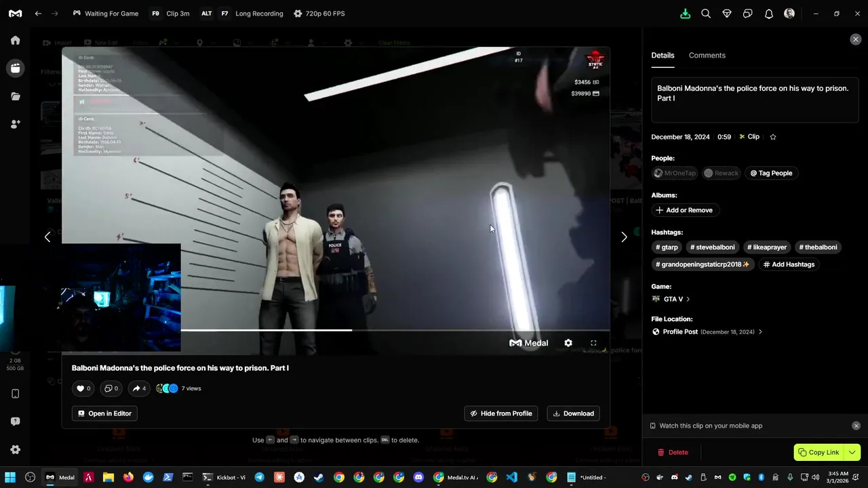868x488 pixels.
Task: Click Watch this clip on mobile app
Action: 711,426
